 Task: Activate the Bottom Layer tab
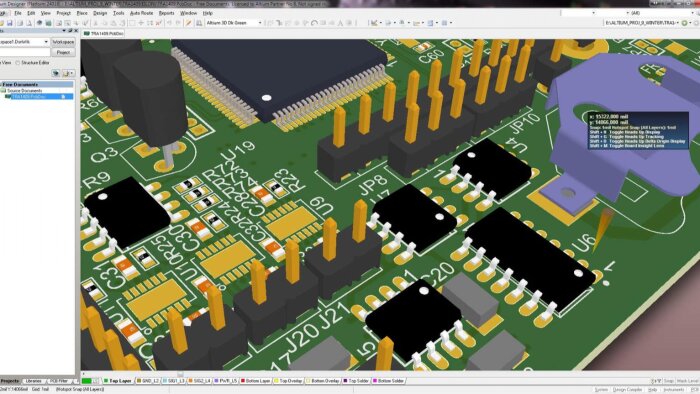coord(256,381)
